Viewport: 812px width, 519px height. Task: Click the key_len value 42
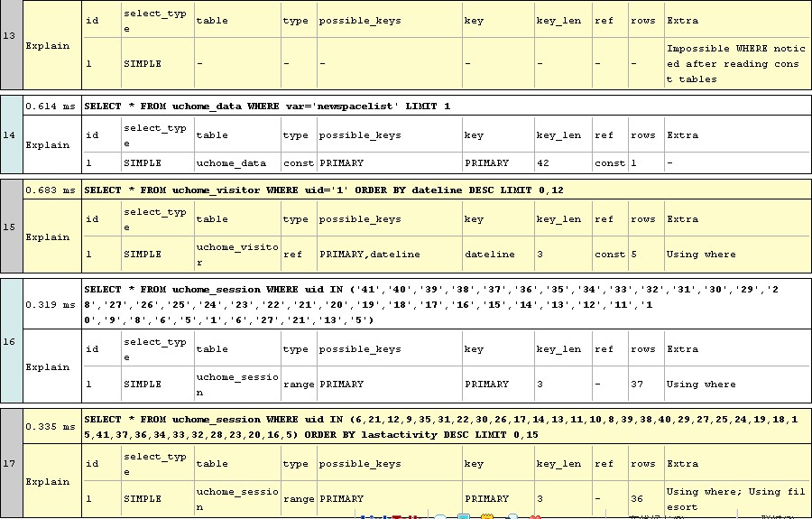pos(563,162)
